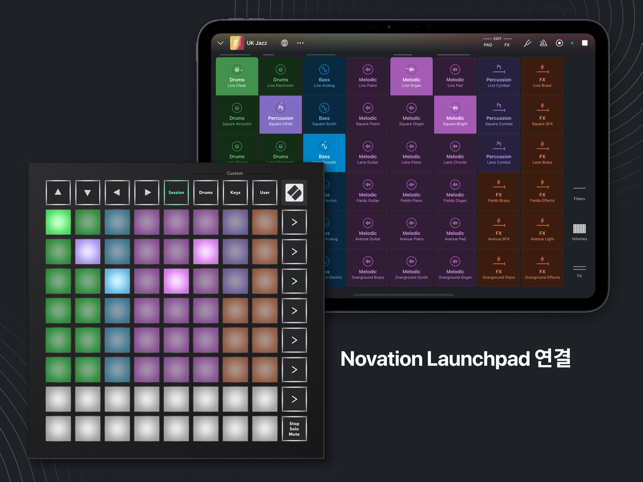Viewport: 643px width, 482px height.
Task: Trigger the Melodic Fields Piano pad
Action: (411, 191)
